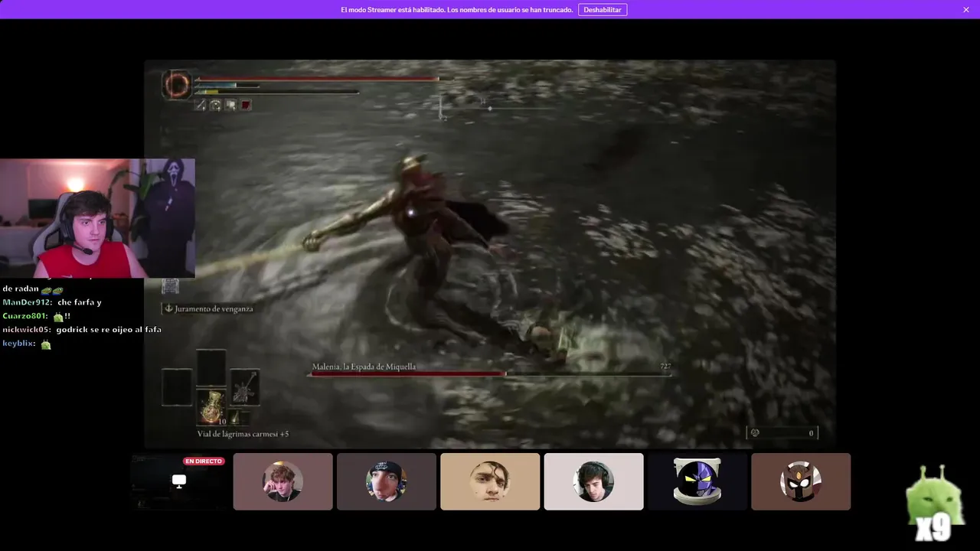980x551 pixels.
Task: Click the Streamer mode notification text
Action: pyautogui.click(x=456, y=10)
